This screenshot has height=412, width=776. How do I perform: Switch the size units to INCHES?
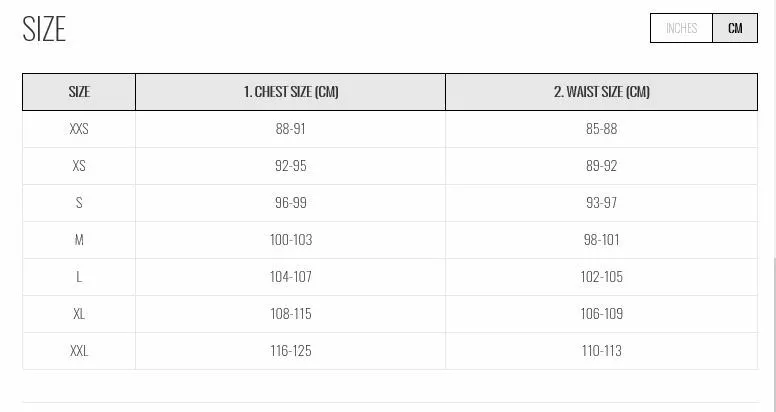pos(681,28)
